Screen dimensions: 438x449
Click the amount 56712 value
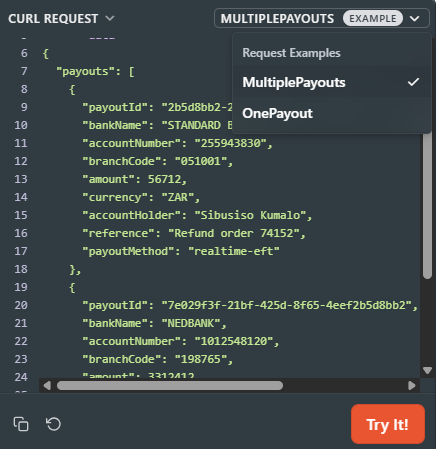click(x=165, y=179)
